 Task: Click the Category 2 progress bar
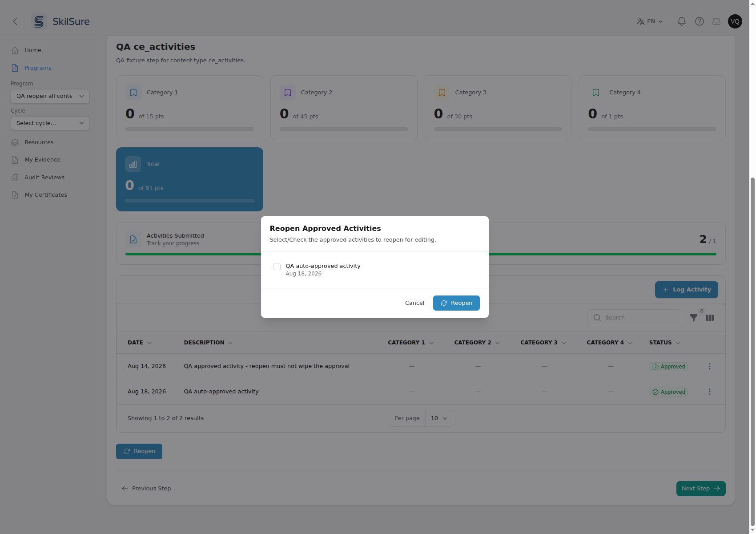(x=344, y=129)
